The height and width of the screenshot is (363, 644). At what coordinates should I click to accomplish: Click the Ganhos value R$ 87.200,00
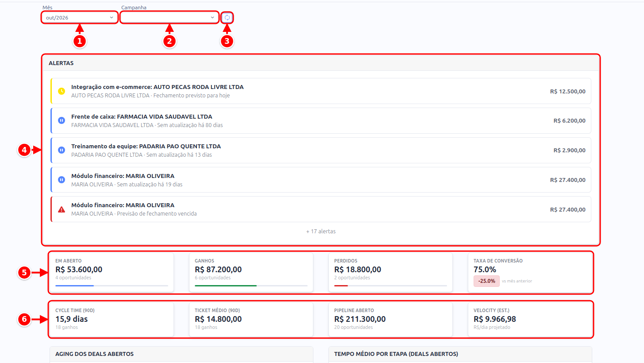point(218,269)
